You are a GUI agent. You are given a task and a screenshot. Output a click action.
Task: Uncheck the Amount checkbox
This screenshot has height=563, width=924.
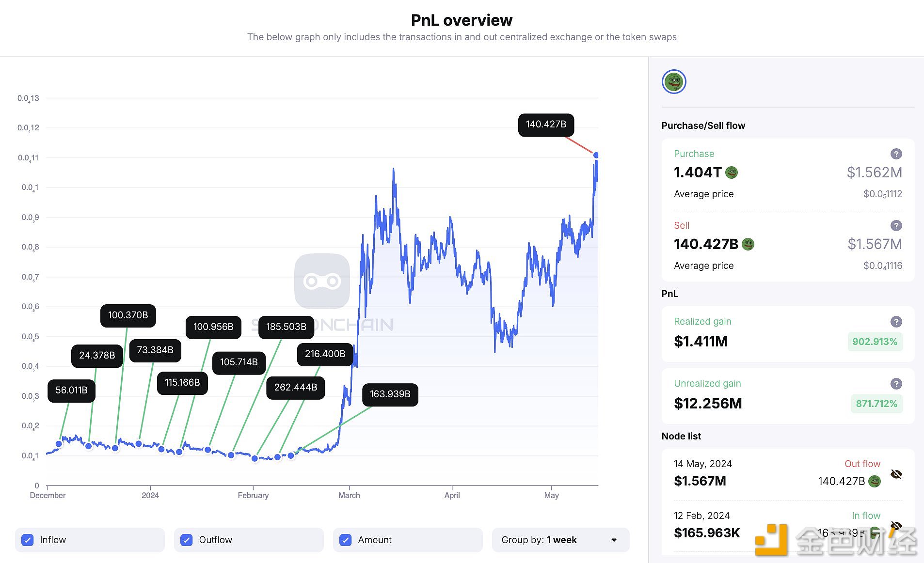coord(346,540)
